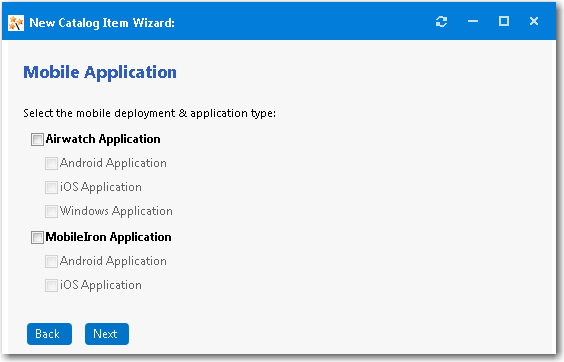Check the Windows Application checkbox
The height and width of the screenshot is (362, 564).
click(51, 212)
